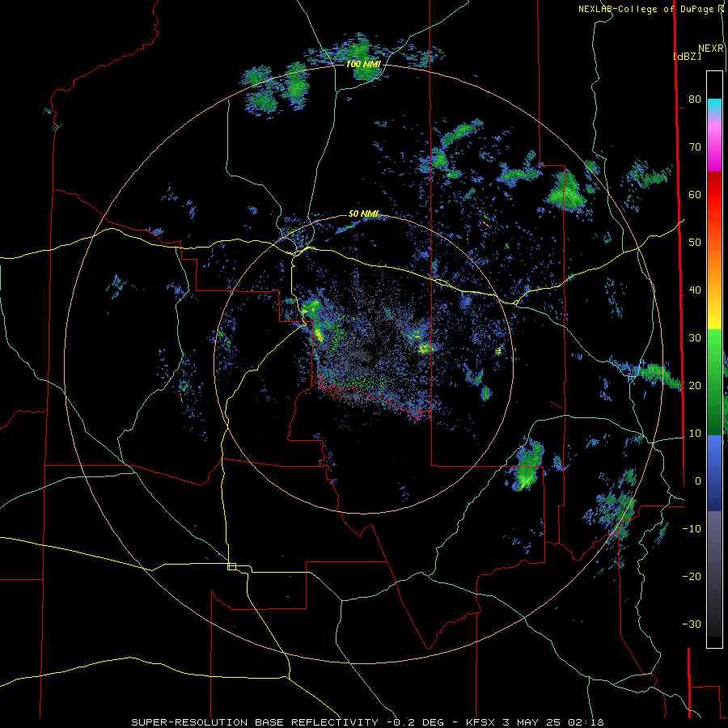The image size is (728, 728).
Task: Click the -0.2 DEG elevation angle text
Action: [417, 722]
